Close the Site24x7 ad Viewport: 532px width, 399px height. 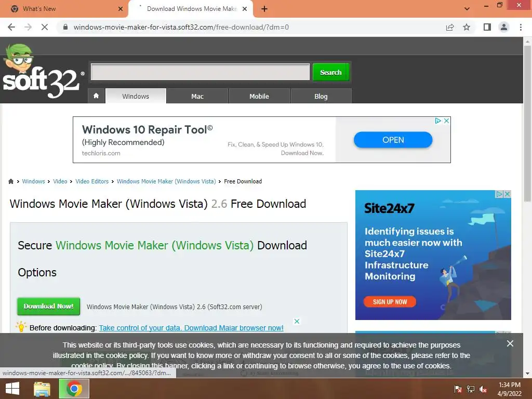[507, 194]
